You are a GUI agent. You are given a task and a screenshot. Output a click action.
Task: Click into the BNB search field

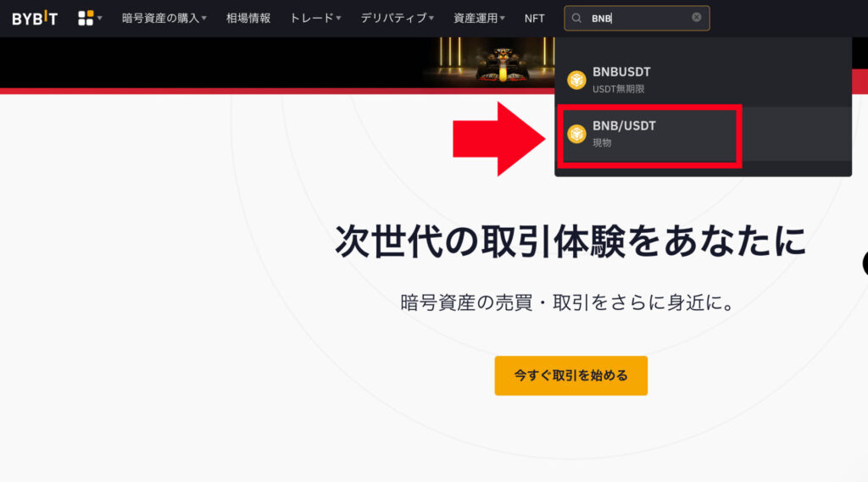pos(637,19)
